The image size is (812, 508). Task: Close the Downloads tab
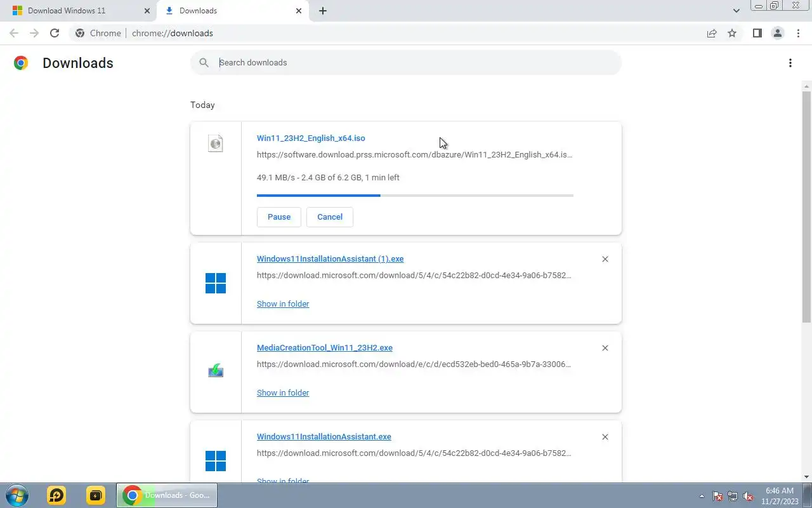pos(299,11)
